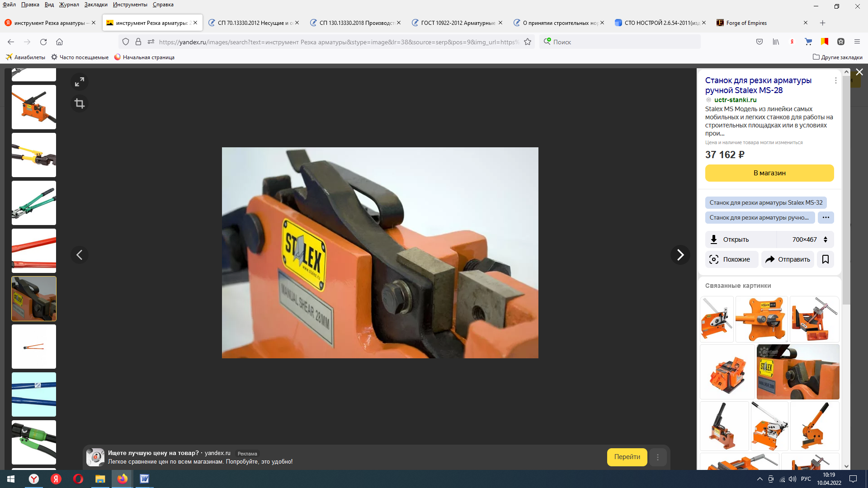Open Другие закладки folder
Image resolution: width=868 pixels, height=488 pixels.
[x=837, y=57]
